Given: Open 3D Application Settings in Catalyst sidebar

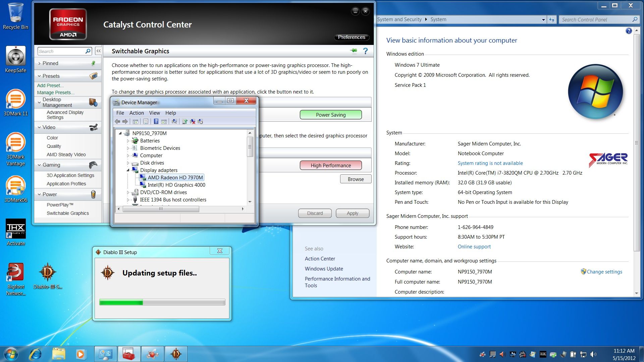Looking at the screenshot, I should pyautogui.click(x=70, y=175).
